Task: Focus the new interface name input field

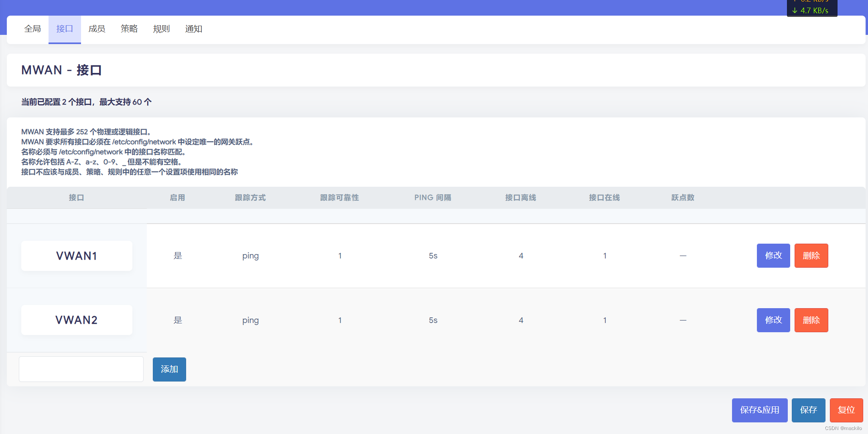Action: pyautogui.click(x=81, y=369)
